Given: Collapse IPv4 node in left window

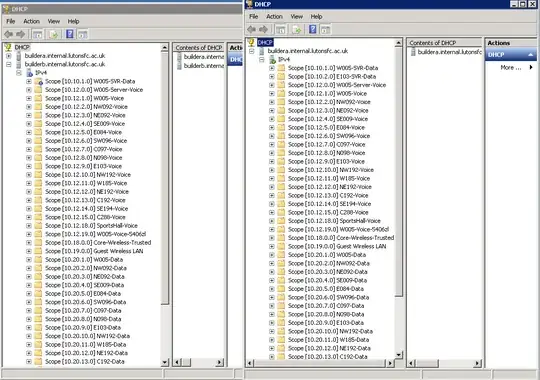Looking at the screenshot, I should click(x=19, y=73).
